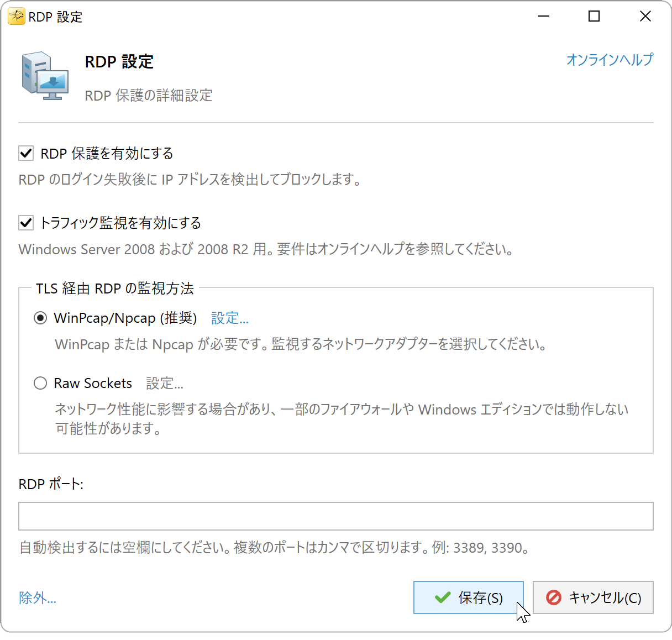Uncheck RDP 保護を有効にする checkbox

(x=26, y=153)
